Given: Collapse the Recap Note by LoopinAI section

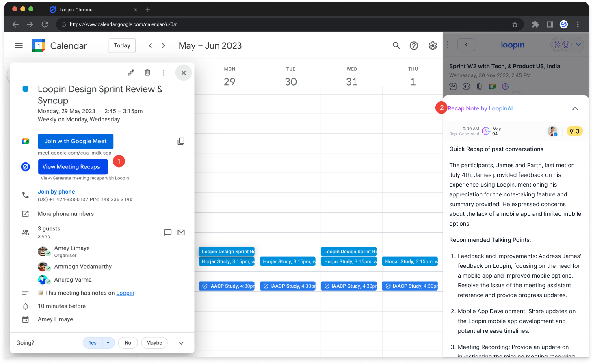Looking at the screenshot, I should pos(575,108).
